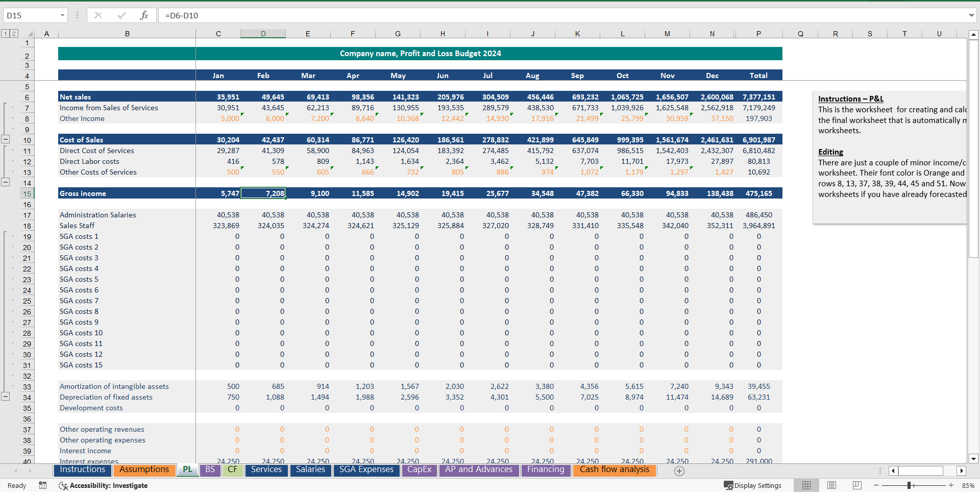Confirm entry with the checkmark icon

[121, 15]
